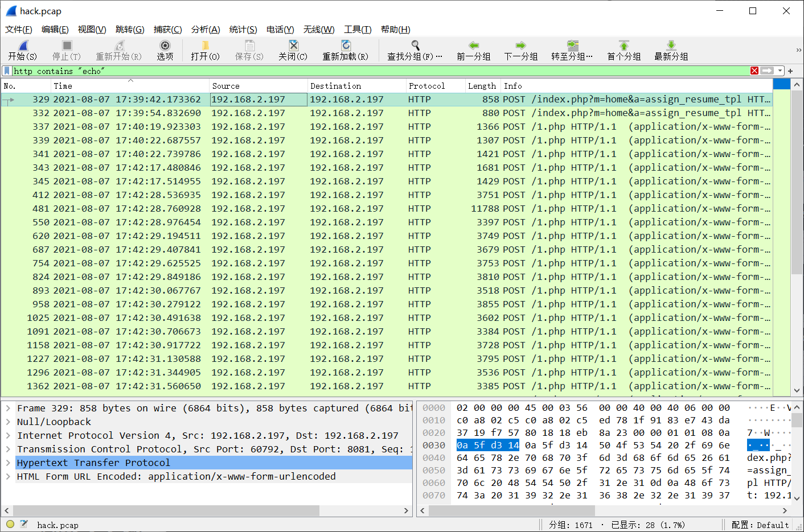Image resolution: width=804 pixels, height=532 pixels.
Task: Click the expert info status circle
Action: point(10,524)
